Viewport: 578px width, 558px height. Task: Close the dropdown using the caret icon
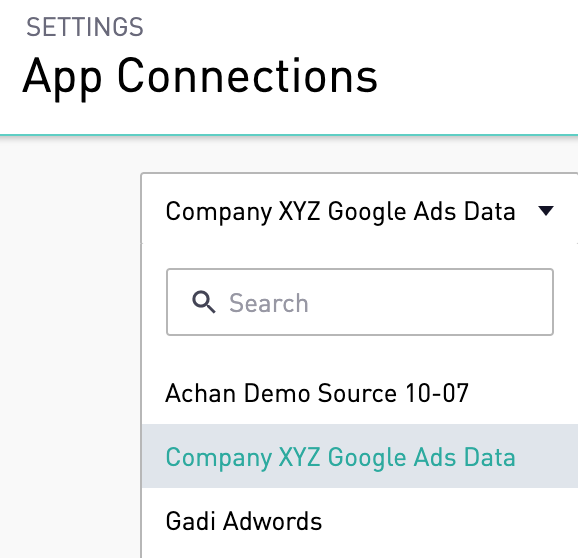tap(546, 211)
